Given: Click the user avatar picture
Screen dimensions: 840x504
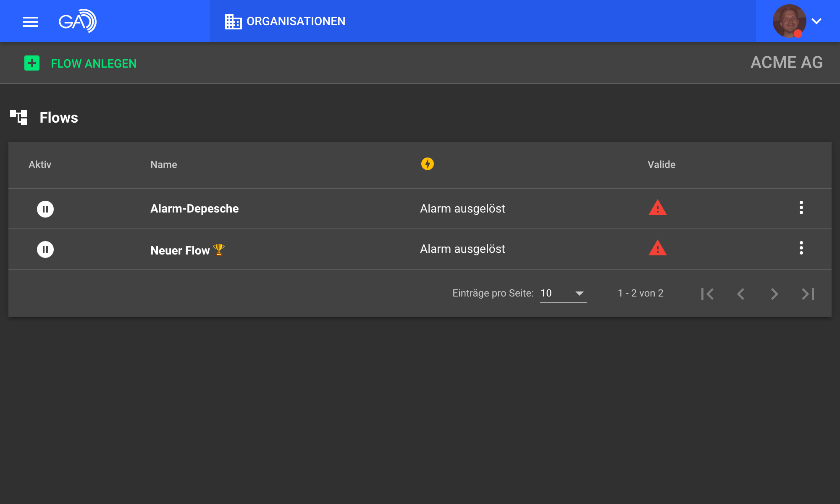Looking at the screenshot, I should click(x=789, y=21).
